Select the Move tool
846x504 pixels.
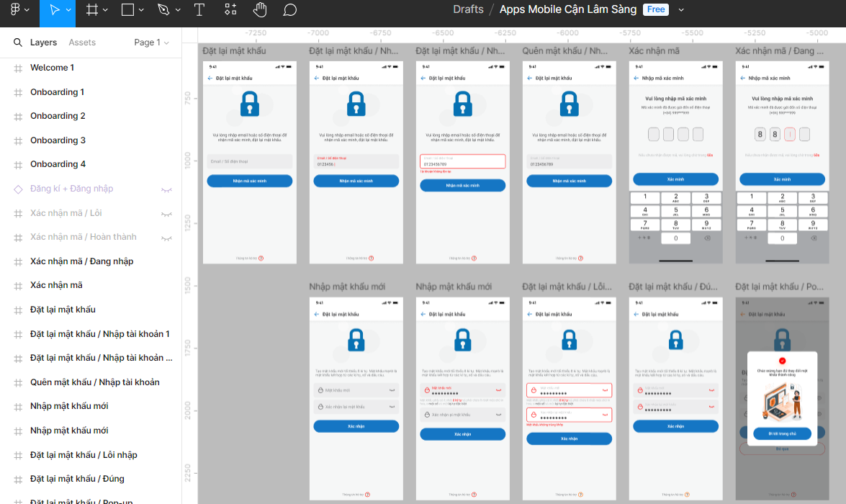pyautogui.click(x=55, y=10)
